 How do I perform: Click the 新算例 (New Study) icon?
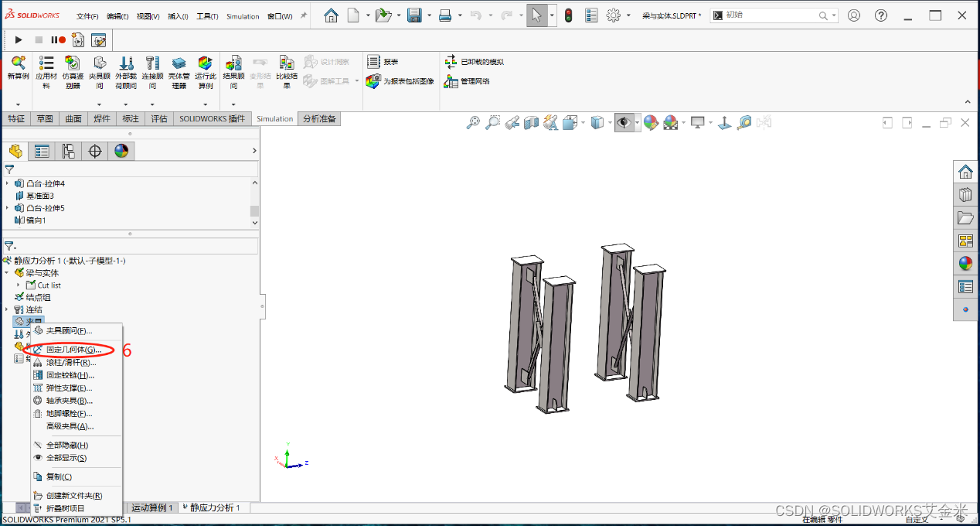point(18,63)
